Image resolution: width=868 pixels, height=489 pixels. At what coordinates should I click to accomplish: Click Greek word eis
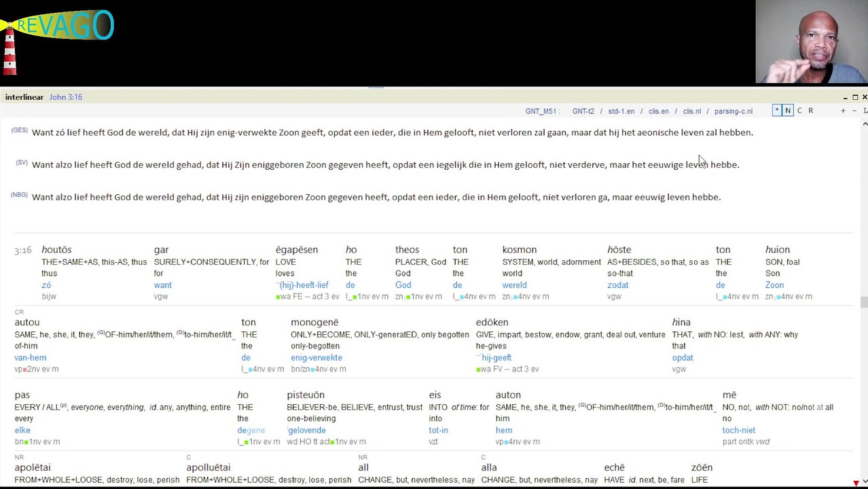click(x=435, y=395)
